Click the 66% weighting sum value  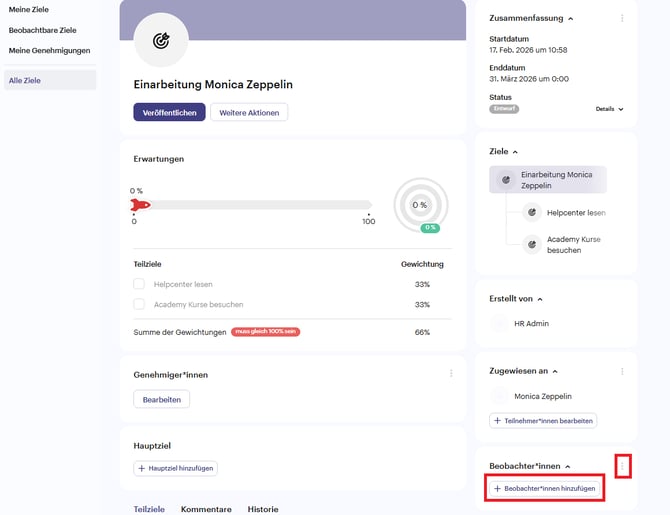tap(422, 332)
